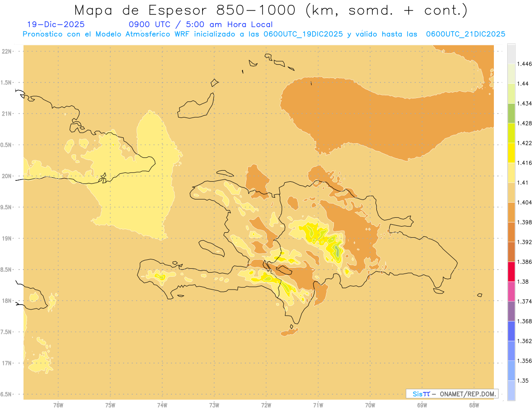Click the '71W' longitude label

[318, 405]
